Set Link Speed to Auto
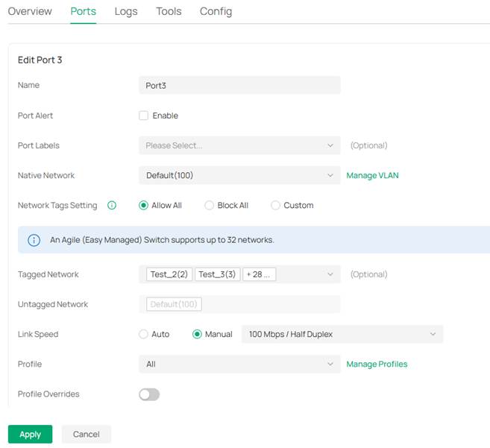Screen dimensions: 490x448 tap(144, 335)
